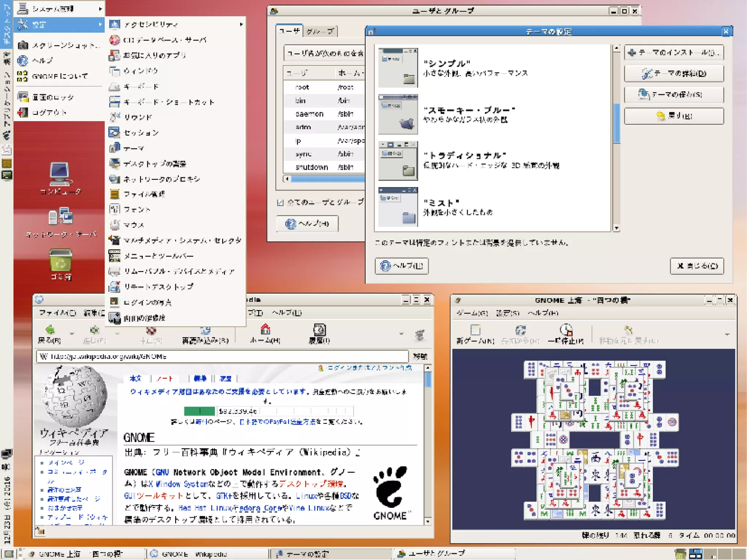
Task: Open the Computer desktop icon
Action: 60,174
